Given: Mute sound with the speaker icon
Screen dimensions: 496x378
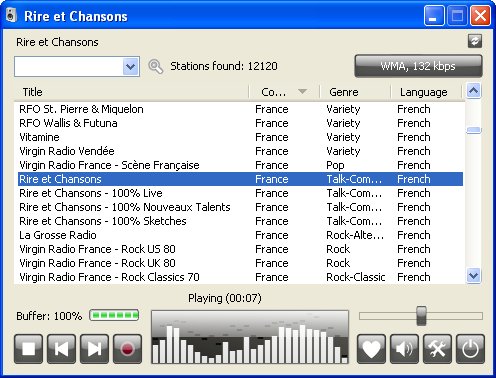Looking at the screenshot, I should [404, 349].
